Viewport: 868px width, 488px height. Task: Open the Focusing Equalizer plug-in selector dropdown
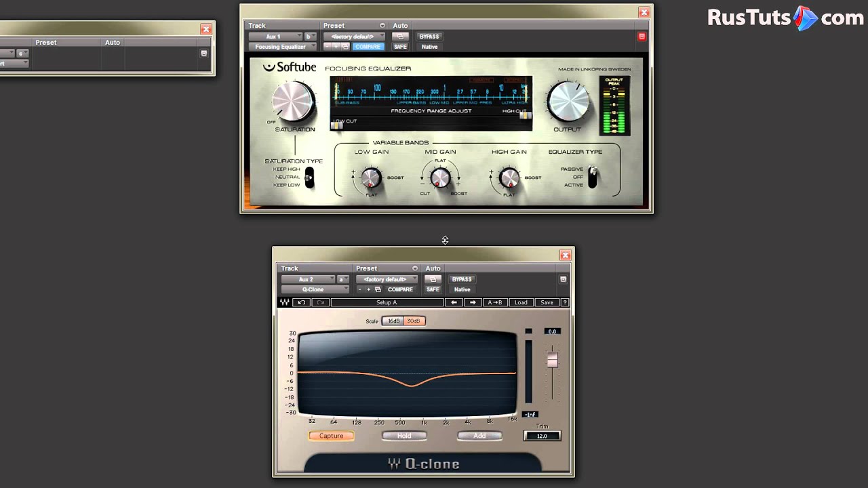click(x=283, y=47)
